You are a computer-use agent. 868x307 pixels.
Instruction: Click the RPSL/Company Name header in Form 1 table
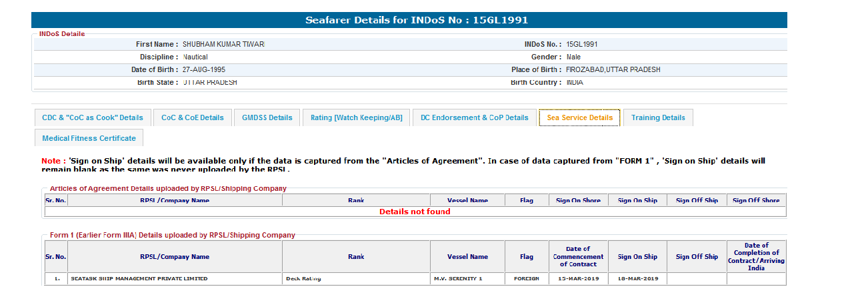pos(175,257)
